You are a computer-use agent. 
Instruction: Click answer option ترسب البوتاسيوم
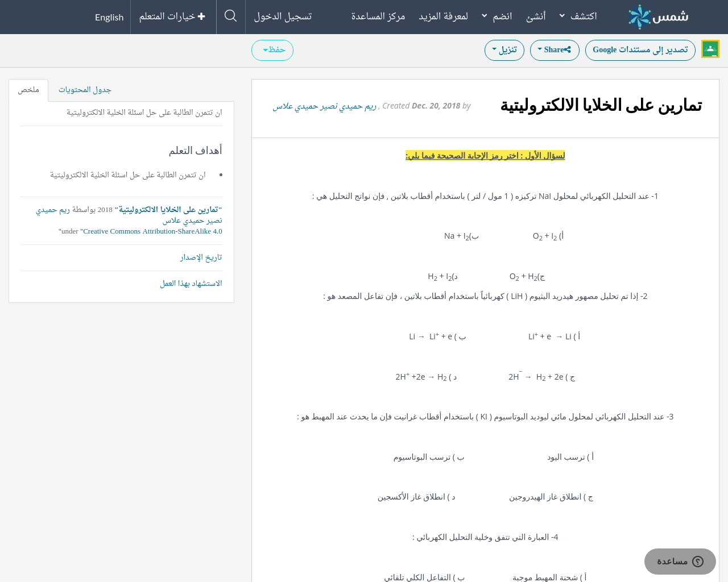click(429, 457)
